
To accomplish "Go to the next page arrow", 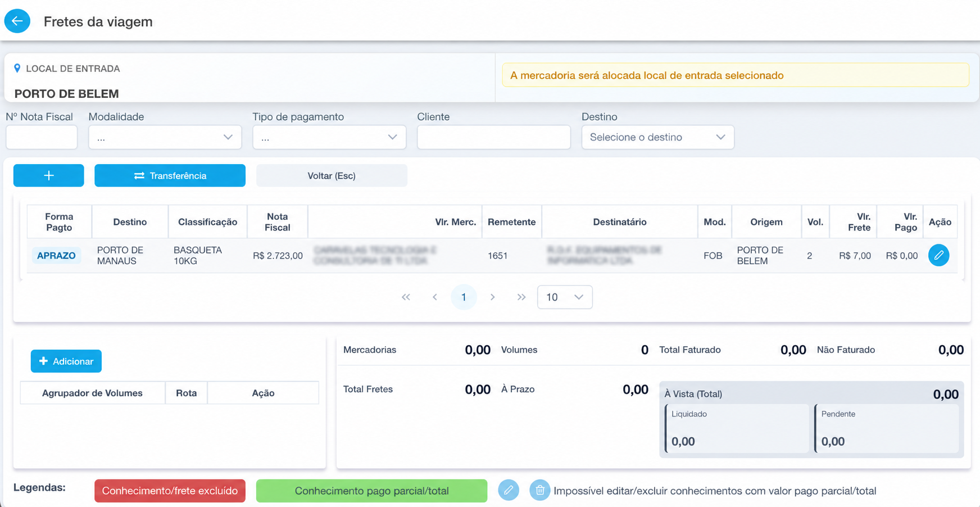I will click(492, 297).
